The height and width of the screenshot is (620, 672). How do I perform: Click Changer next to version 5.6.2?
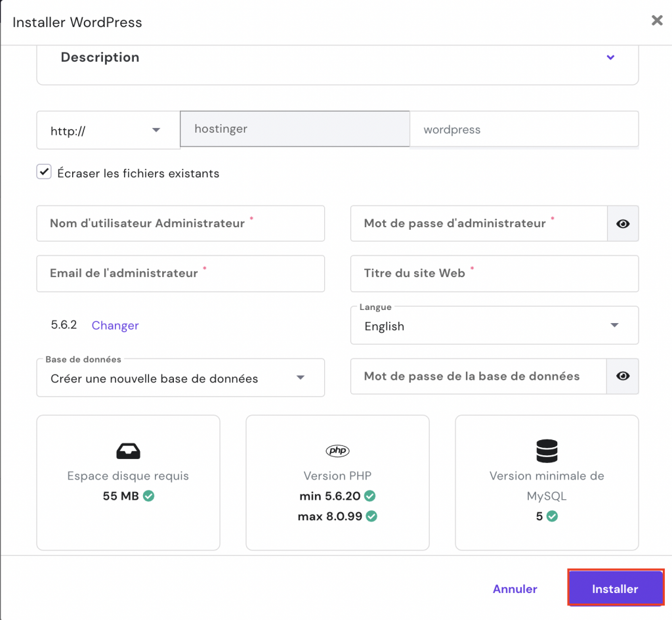(115, 325)
